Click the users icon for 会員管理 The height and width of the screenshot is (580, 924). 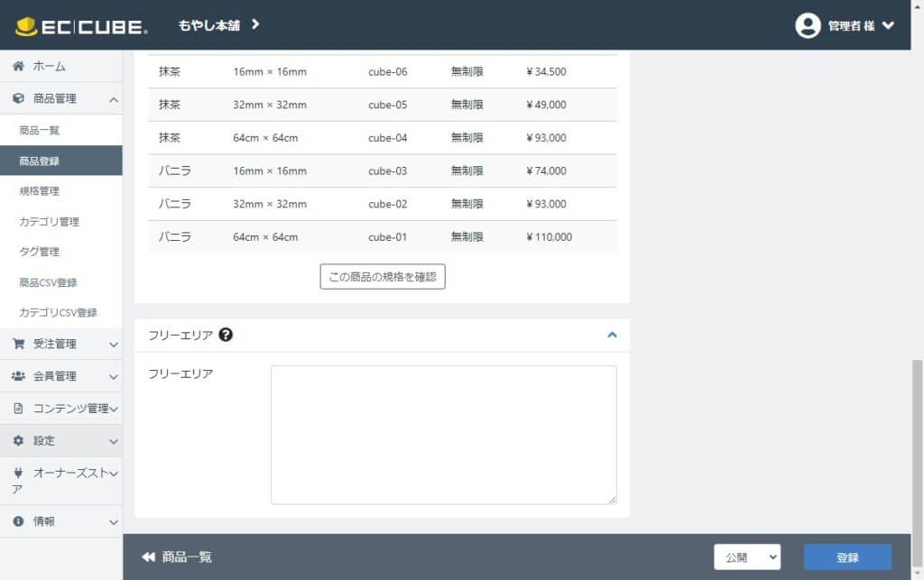18,376
